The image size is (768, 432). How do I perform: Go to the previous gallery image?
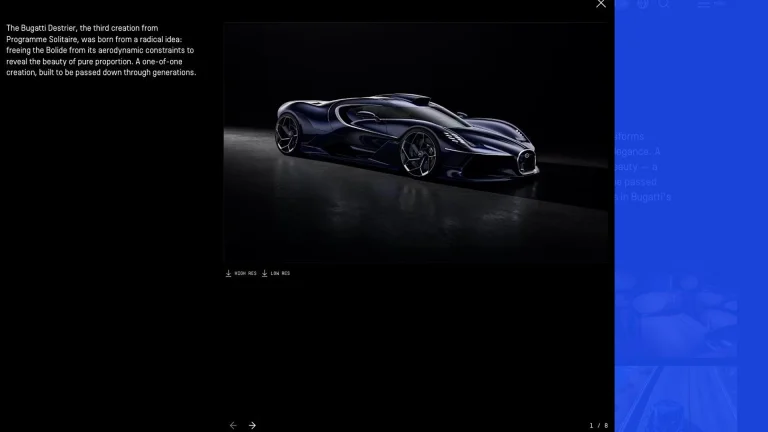click(x=233, y=426)
